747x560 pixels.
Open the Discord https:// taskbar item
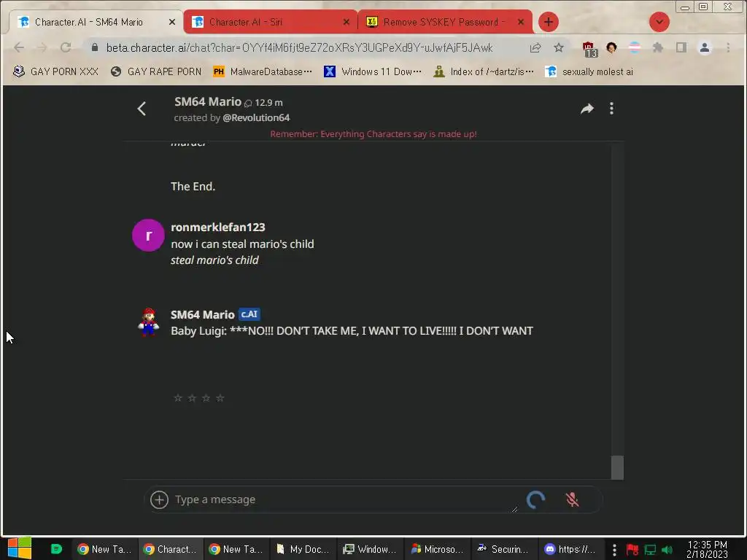(x=571, y=549)
